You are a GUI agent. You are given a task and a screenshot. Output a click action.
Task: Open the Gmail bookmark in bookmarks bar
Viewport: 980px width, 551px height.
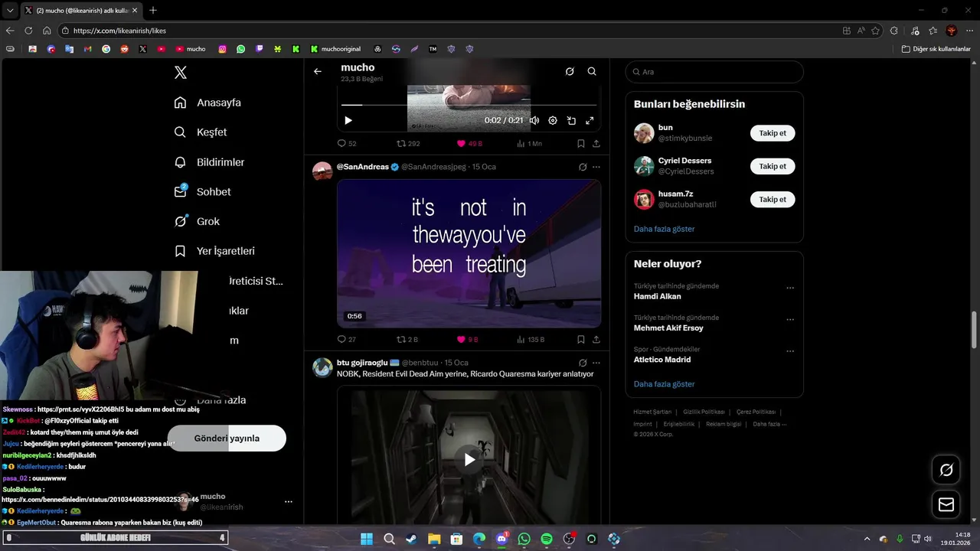pyautogui.click(x=87, y=49)
